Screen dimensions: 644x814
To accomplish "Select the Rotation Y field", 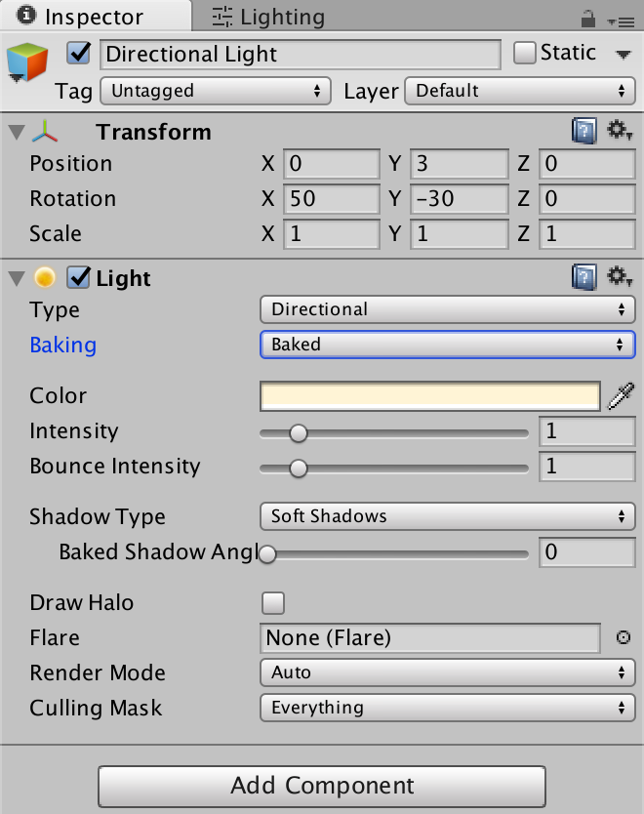I will pos(459,199).
